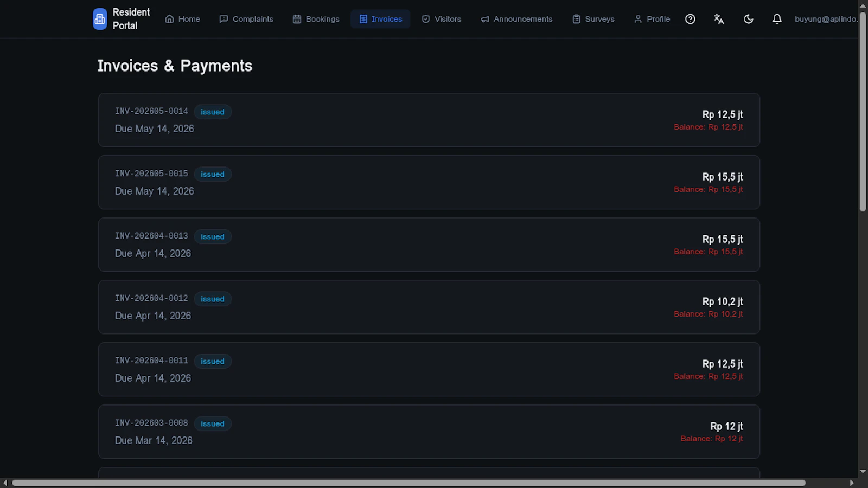Open invoice INV-202605-0014
This screenshot has height=488, width=868.
point(429,120)
